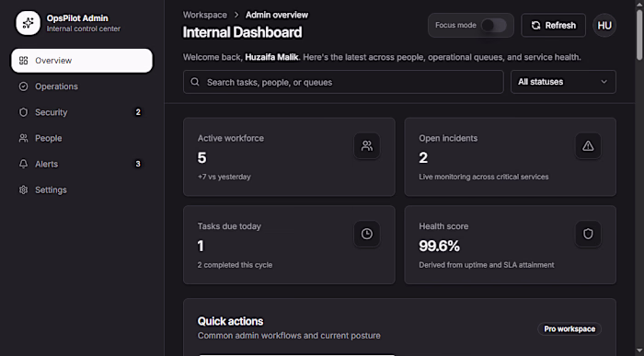Click the Active workforce value 5
Viewport: 644px width, 356px height.
click(201, 157)
